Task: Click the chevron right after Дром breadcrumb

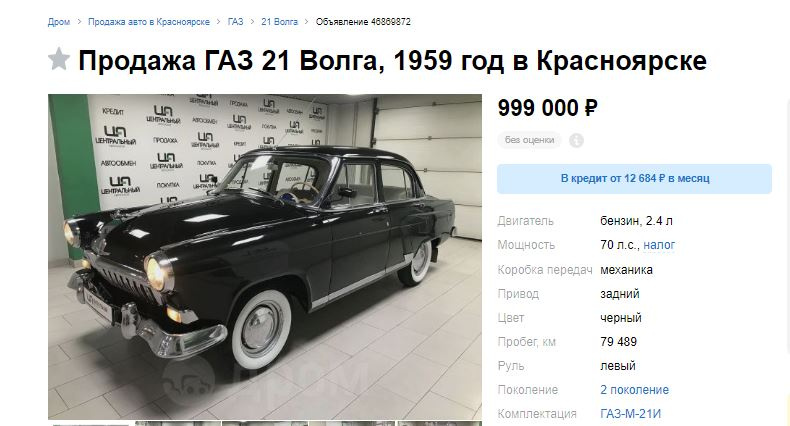Action: tap(79, 22)
